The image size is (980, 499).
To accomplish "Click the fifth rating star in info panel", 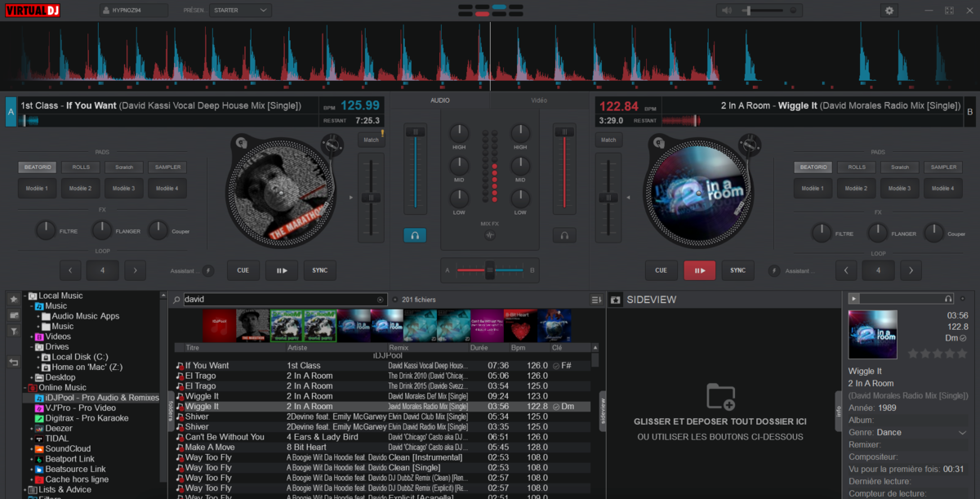I will click(962, 354).
